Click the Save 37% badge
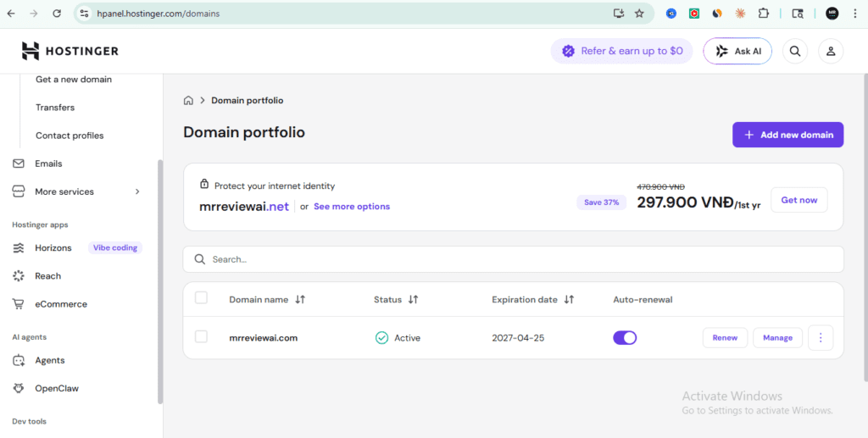 [601, 202]
